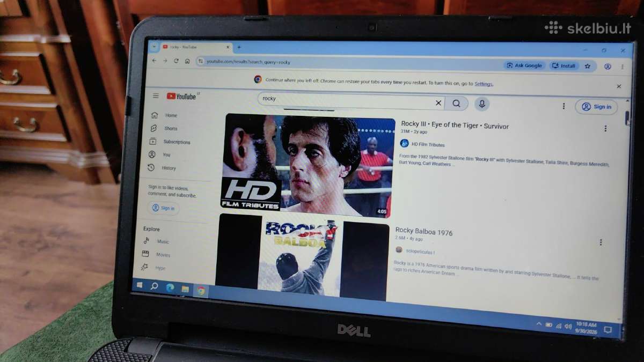
Task: Open the Chrome three-dot menu
Action: point(623,67)
